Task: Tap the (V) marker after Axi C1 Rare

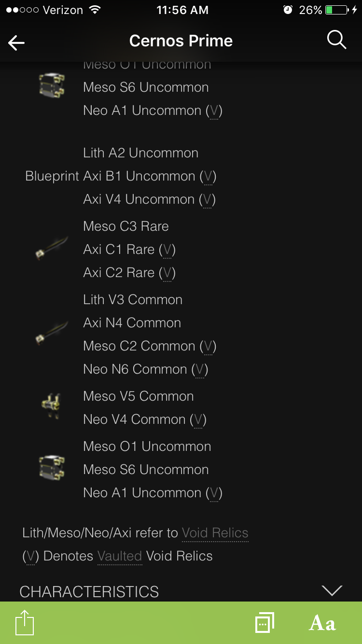Action: 167,250
